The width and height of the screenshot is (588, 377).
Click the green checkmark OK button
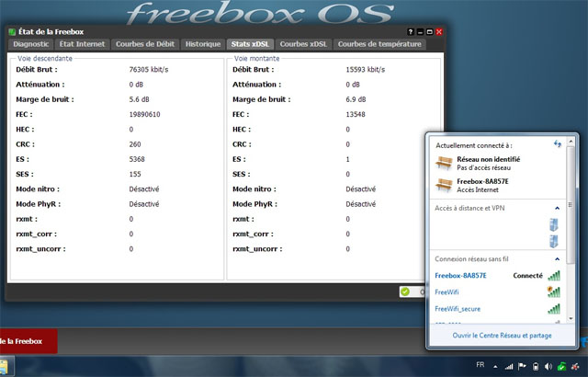413,291
